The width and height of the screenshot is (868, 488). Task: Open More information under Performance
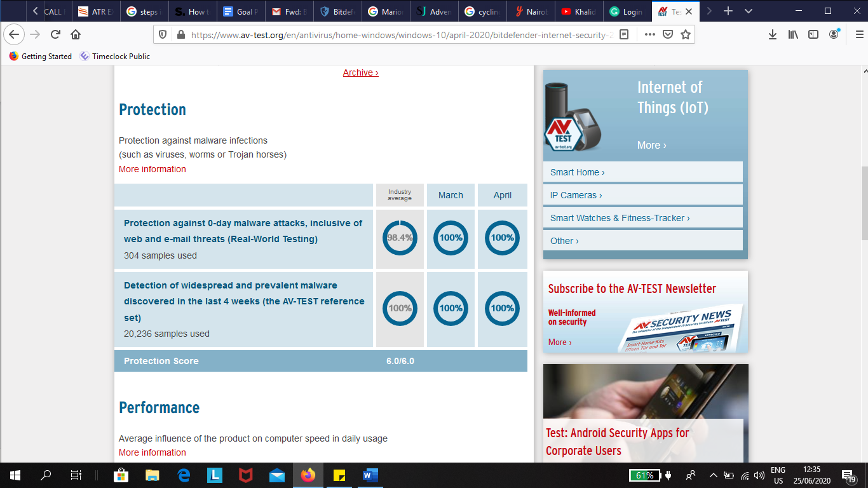(x=153, y=452)
